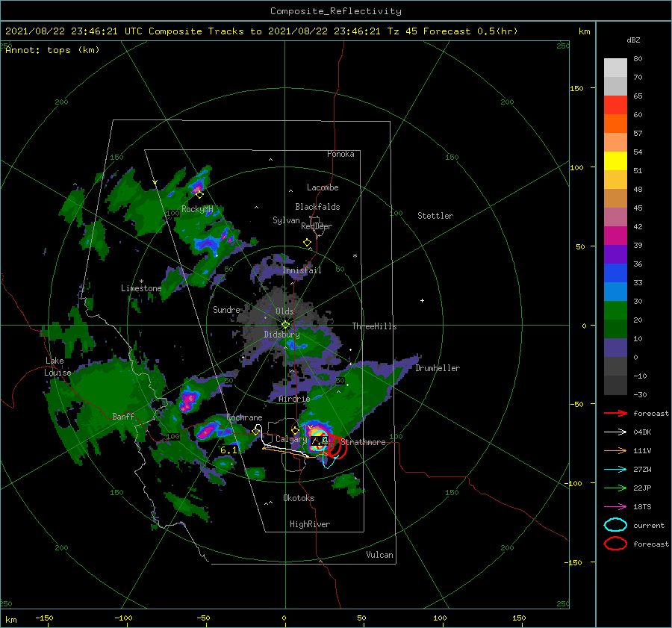
Task: Click the Blackfalds city label
Action: pos(317,207)
